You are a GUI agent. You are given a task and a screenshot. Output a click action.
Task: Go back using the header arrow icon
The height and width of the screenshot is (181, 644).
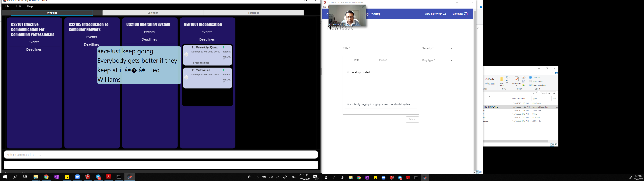click(327, 14)
